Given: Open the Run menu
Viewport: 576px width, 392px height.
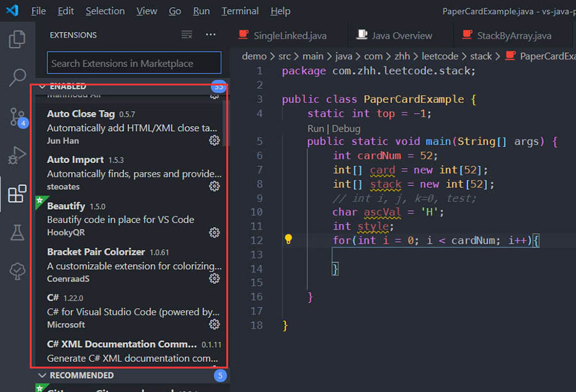Looking at the screenshot, I should point(202,11).
